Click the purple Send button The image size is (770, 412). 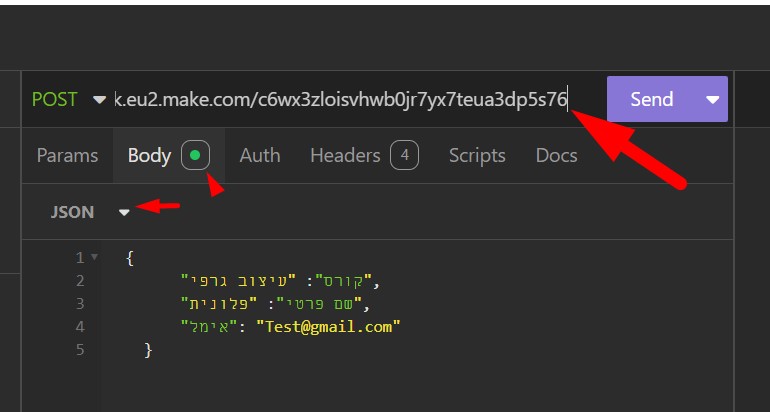pyautogui.click(x=652, y=99)
